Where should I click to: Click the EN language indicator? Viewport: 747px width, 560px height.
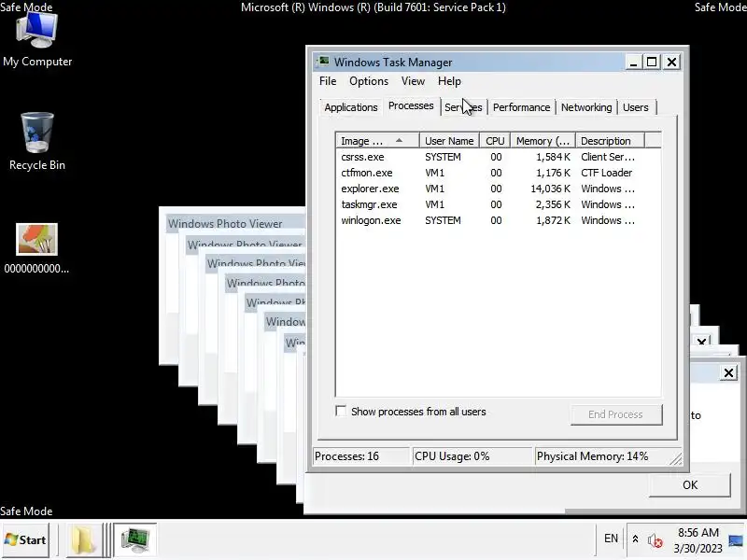(x=611, y=539)
